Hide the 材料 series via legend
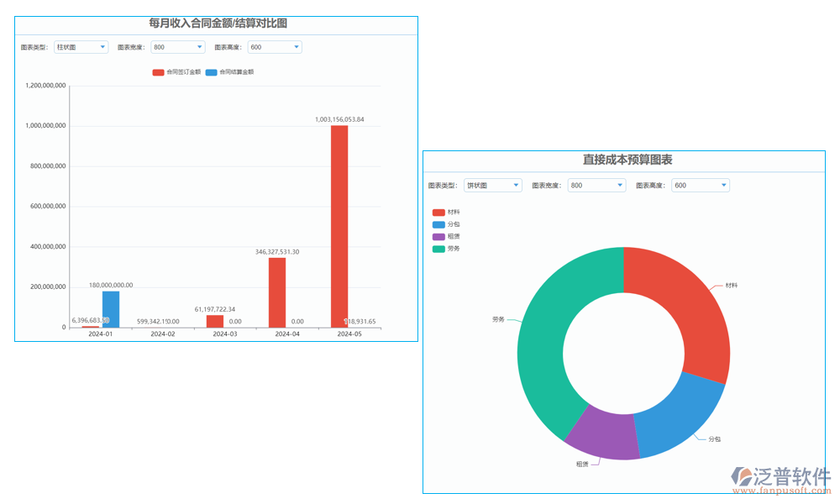840x504 pixels. tap(446, 213)
